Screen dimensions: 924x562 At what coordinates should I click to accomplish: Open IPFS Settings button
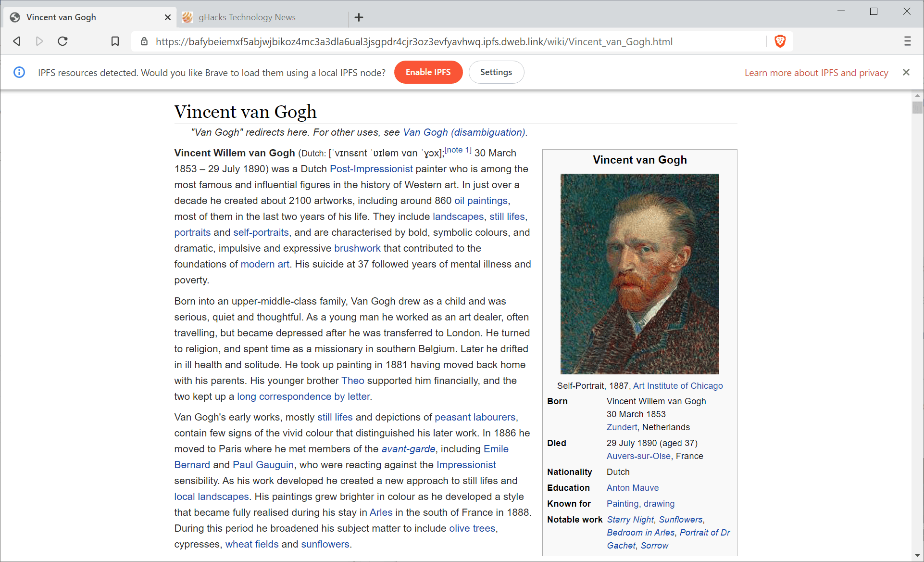tap(496, 72)
